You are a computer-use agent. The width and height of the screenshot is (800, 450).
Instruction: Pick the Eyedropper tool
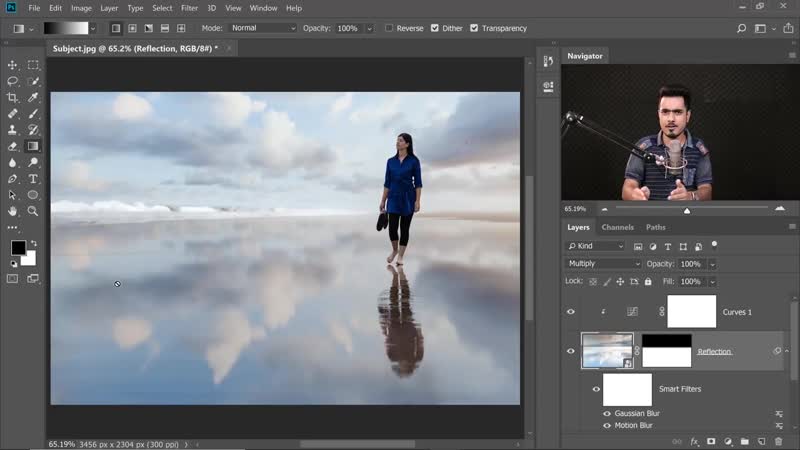click(x=33, y=97)
